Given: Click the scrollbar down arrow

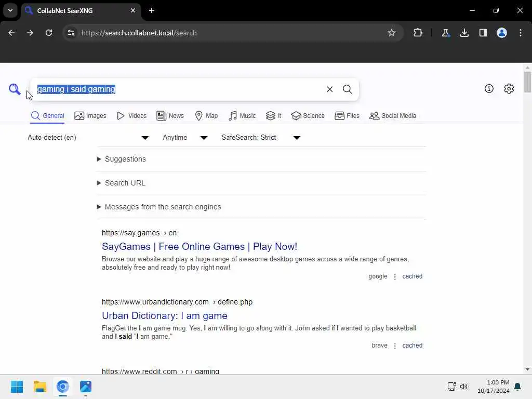Looking at the screenshot, I should 527,369.
